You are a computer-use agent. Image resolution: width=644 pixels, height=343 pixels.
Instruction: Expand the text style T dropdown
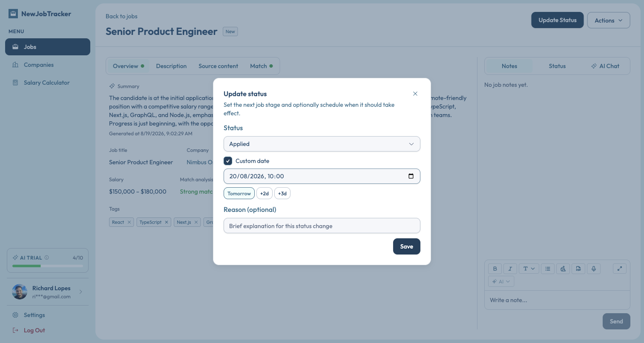[529, 269]
